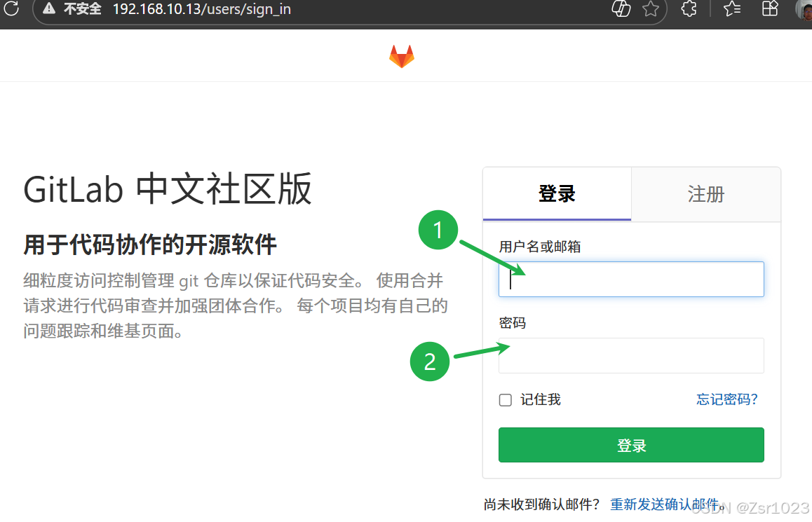The height and width of the screenshot is (522, 812).
Task: Click the green 登录 button
Action: (631, 445)
